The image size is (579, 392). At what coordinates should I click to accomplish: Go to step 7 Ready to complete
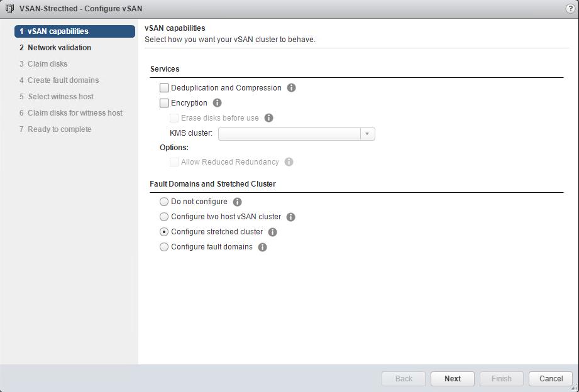point(55,129)
